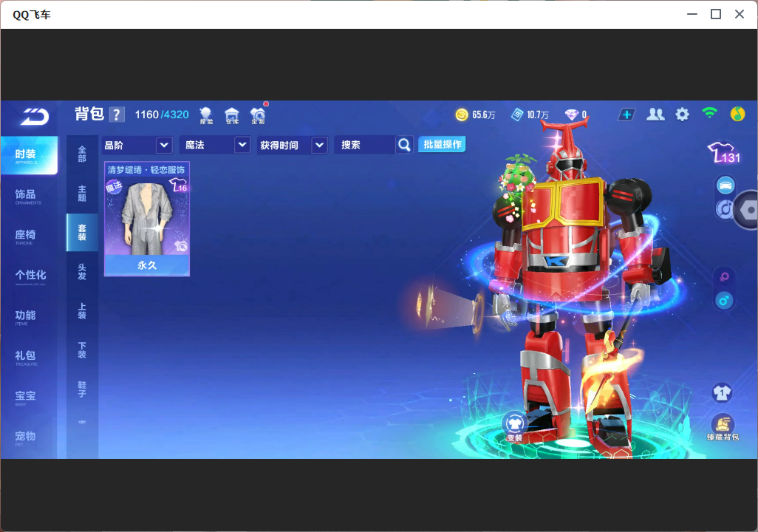The image size is (758, 532).
Task: Click the camera icon on the item card
Action: pos(181,246)
